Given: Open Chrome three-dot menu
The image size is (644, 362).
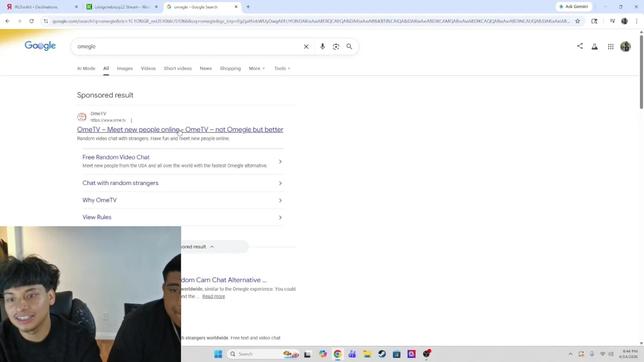Looking at the screenshot, I should 637,21.
